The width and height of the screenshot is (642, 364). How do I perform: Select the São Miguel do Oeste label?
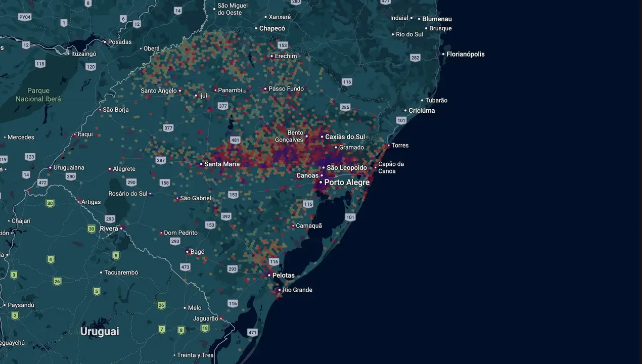click(x=233, y=9)
